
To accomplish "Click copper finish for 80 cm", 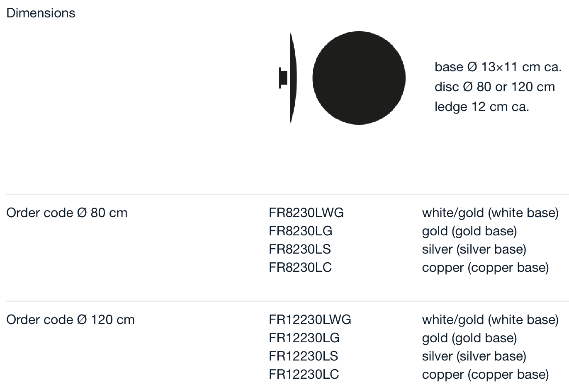I will click(x=485, y=267).
